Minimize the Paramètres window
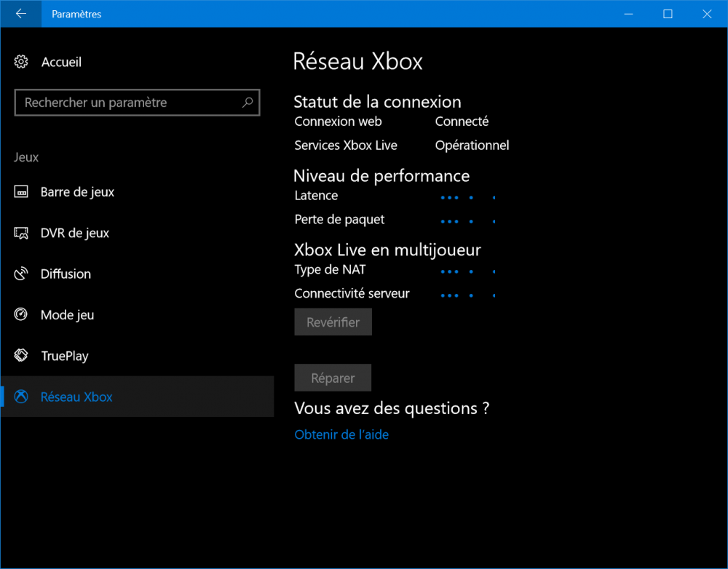 (629, 14)
